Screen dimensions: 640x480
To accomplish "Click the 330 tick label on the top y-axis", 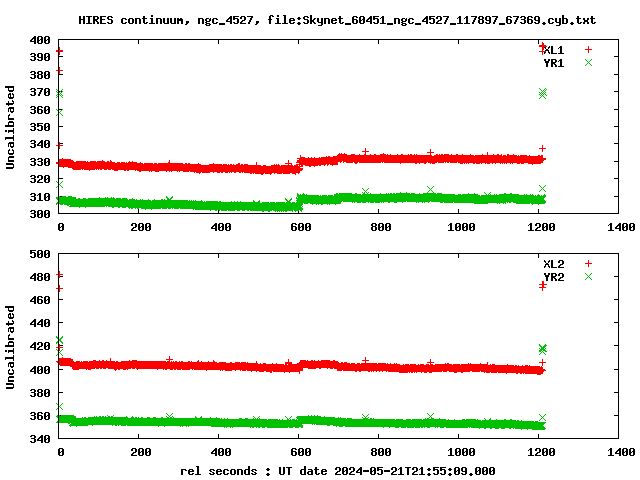I will coord(40,162).
